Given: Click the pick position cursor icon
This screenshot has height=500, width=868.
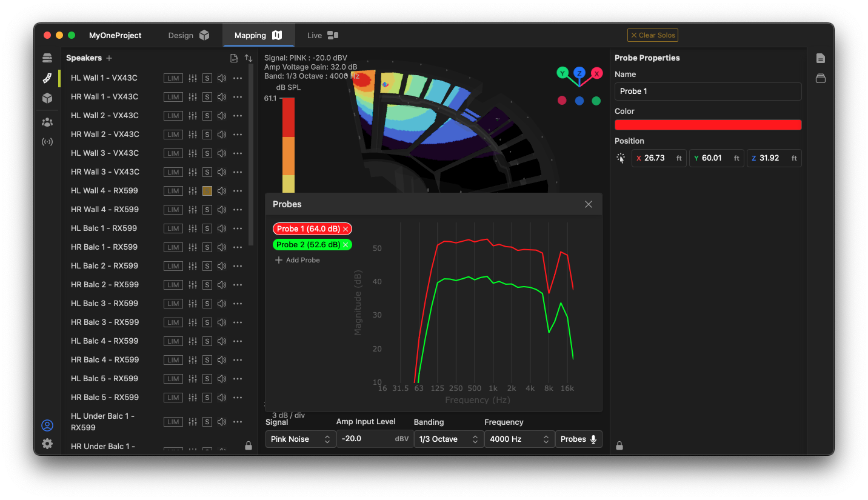Looking at the screenshot, I should click(621, 158).
